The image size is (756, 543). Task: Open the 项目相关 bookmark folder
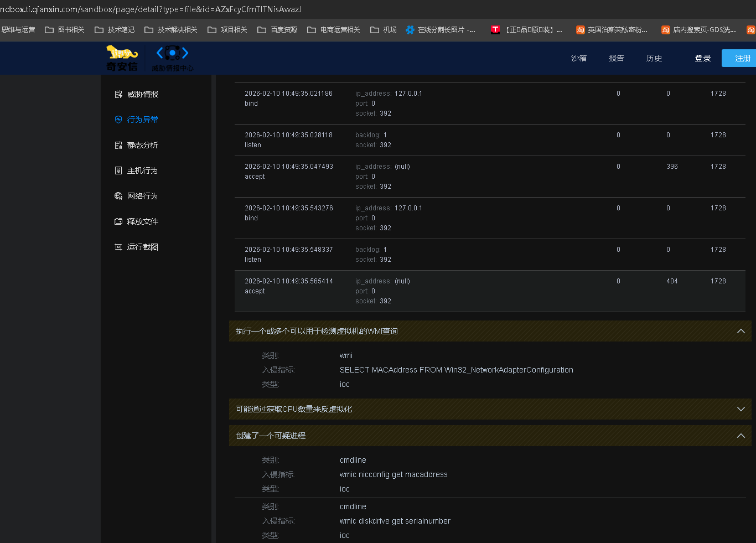point(227,30)
